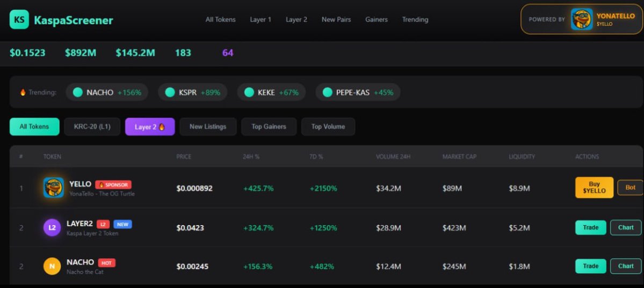The width and height of the screenshot is (644, 288).
Task: Select the PEPE-KAS +45% trending chip
Action: coord(358,92)
